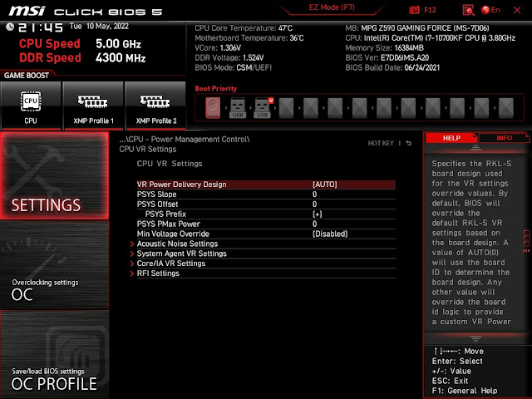Click the VCore 1.306V reading
The image size is (532, 399).
click(x=218, y=48)
